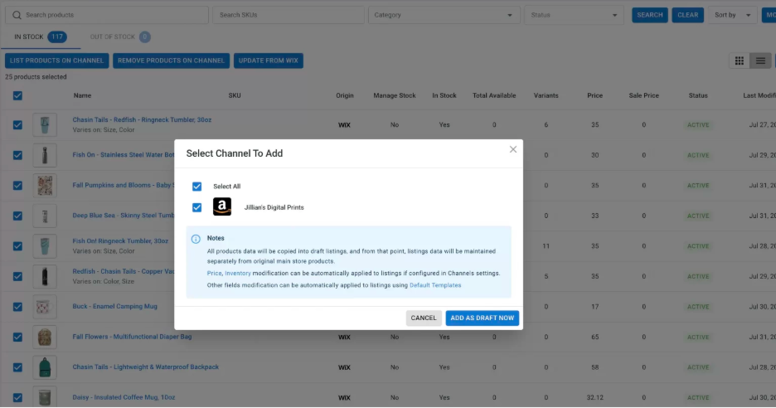This screenshot has height=408, width=776.
Task: Open Chasin Tails Backpack thumbnail
Action: (x=45, y=367)
